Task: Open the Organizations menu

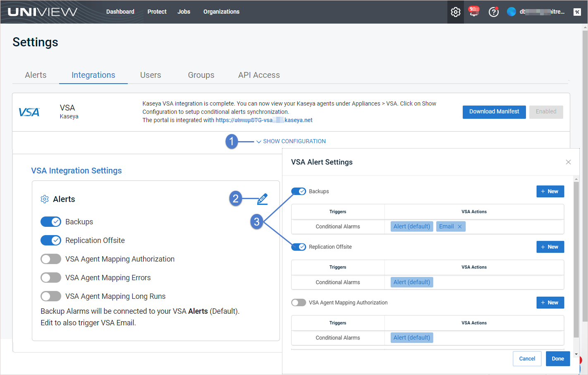Action: pos(221,12)
